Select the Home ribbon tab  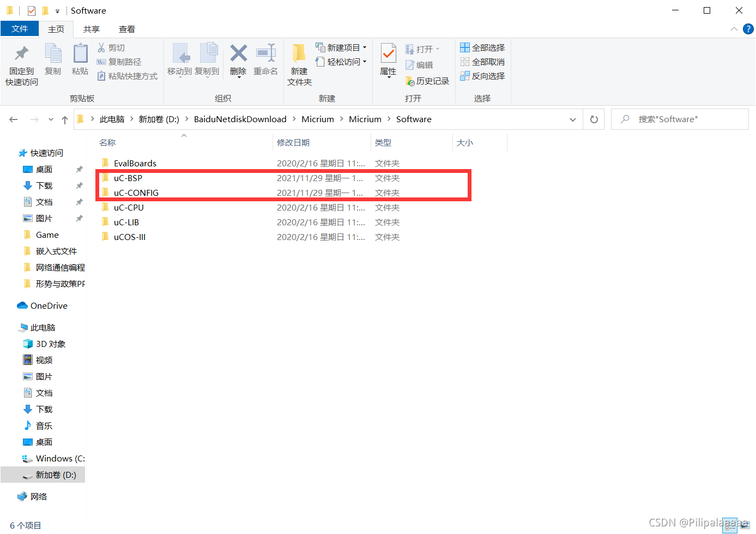[56, 29]
